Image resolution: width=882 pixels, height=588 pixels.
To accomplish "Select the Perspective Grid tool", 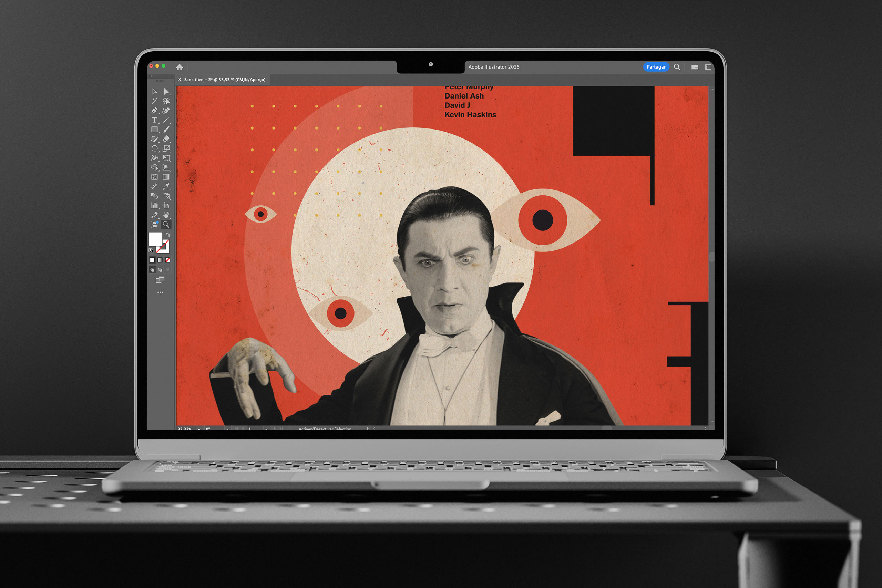I will [166, 168].
